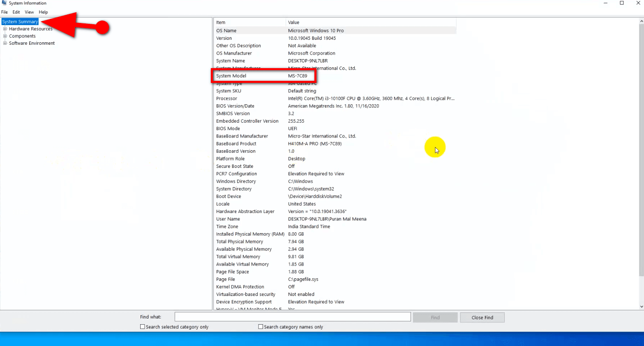
Task: Select the Platform Role row
Action: point(335,158)
